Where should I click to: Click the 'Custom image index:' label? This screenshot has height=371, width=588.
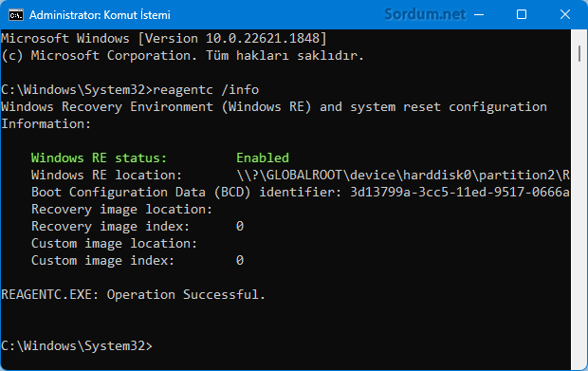(102, 260)
